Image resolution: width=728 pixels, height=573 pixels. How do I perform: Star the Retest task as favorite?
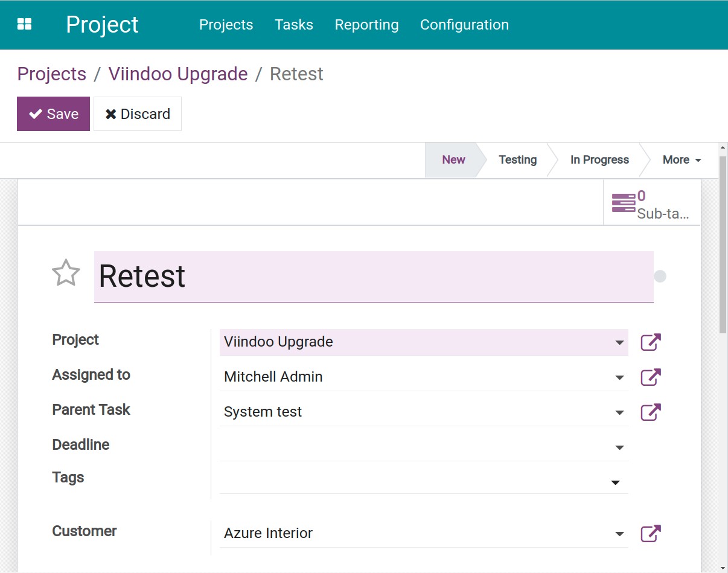66,273
